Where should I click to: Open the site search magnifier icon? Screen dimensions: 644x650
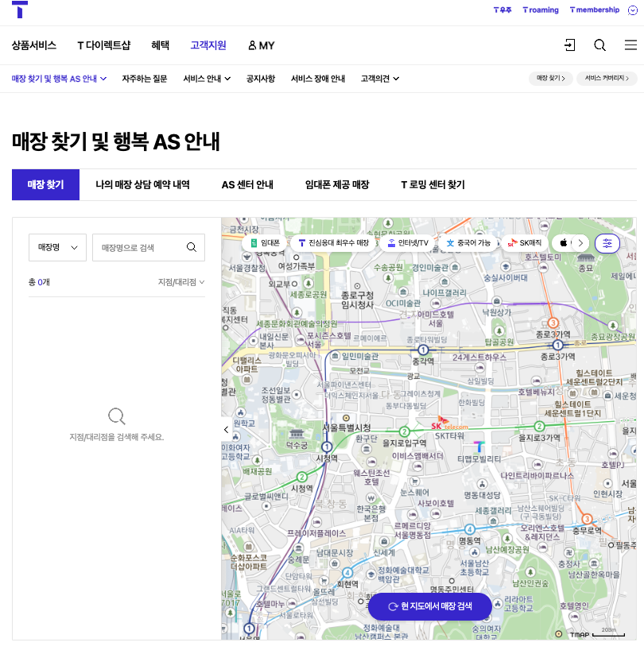(x=599, y=44)
